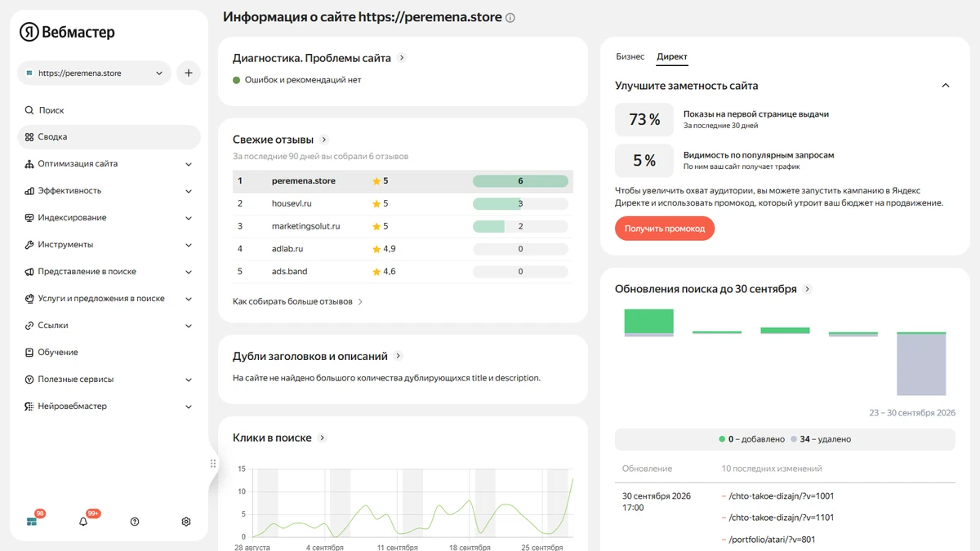The width and height of the screenshot is (980, 551).
Task: Open the dashboard icon with 98 badge
Action: click(x=32, y=521)
